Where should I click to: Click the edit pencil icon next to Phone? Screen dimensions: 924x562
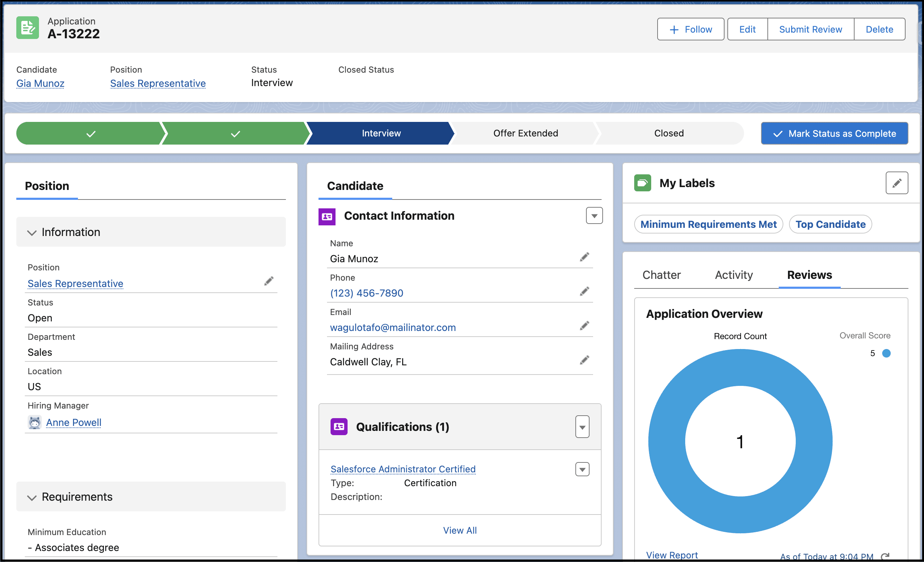pos(585,292)
